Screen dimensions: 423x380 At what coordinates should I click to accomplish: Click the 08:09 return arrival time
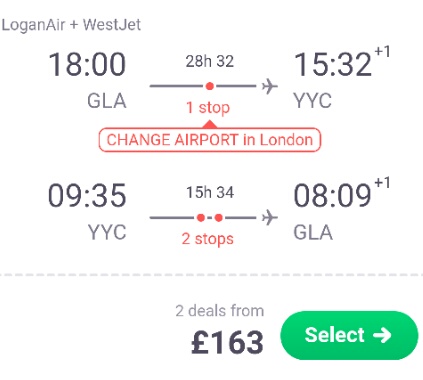pos(332,196)
